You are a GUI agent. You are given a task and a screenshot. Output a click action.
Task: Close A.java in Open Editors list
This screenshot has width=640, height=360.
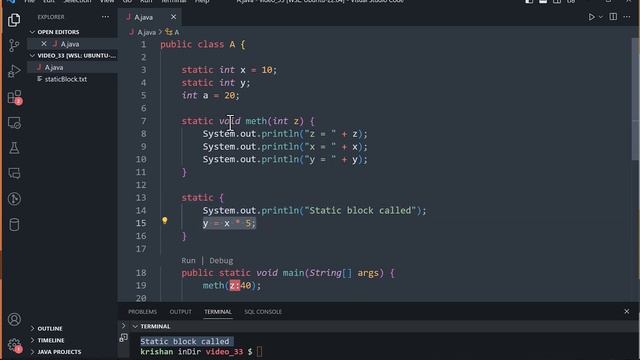point(44,44)
